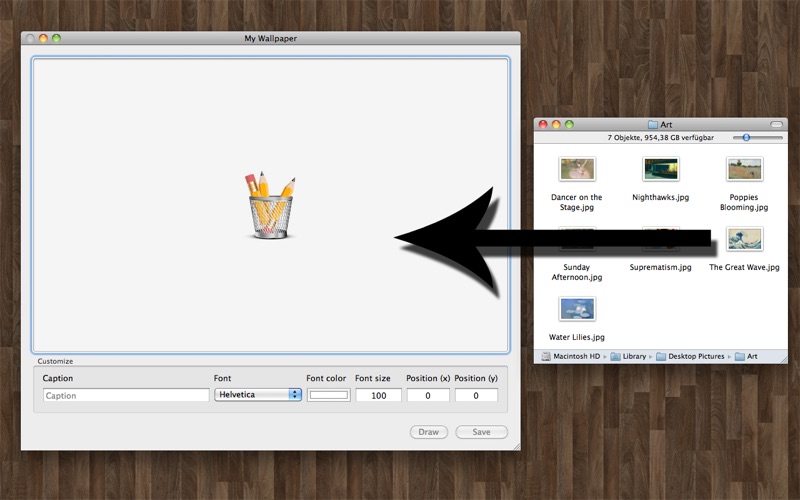Click the Save button

coord(481,432)
